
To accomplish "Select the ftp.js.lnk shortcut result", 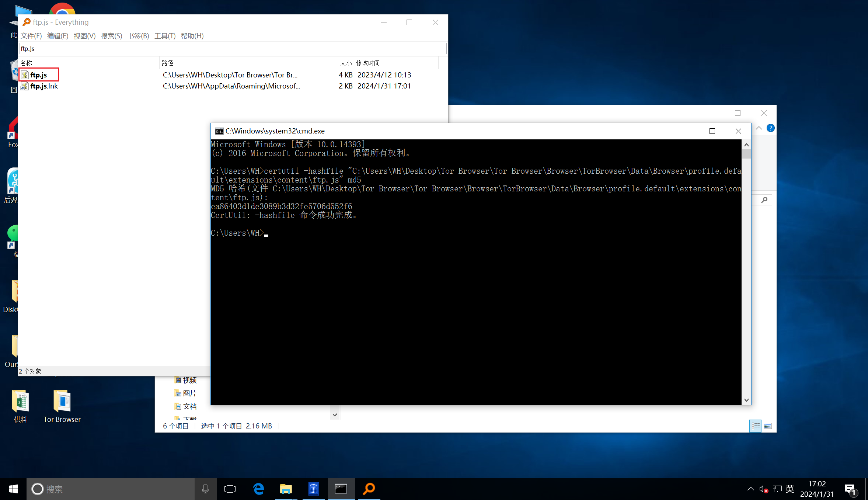I will pyautogui.click(x=44, y=86).
